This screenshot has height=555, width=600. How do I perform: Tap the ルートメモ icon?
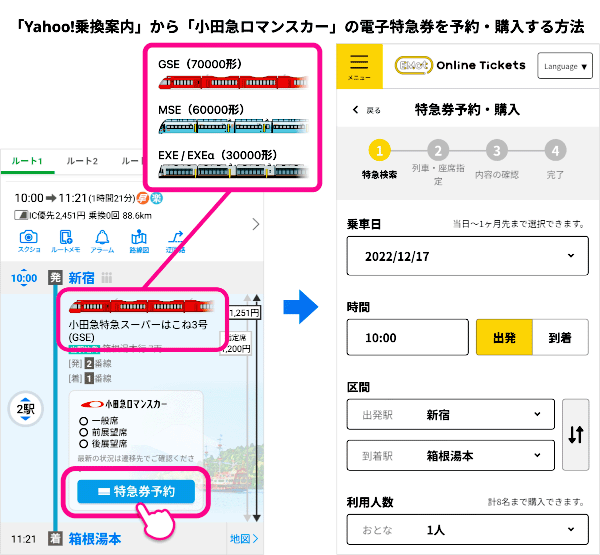[65, 241]
